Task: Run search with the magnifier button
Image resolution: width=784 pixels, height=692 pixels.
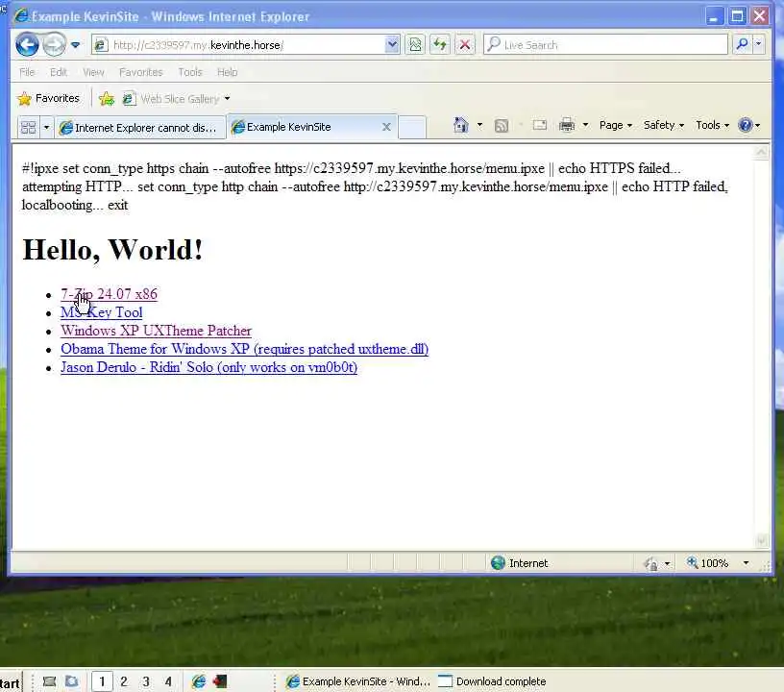Action: pos(743,44)
